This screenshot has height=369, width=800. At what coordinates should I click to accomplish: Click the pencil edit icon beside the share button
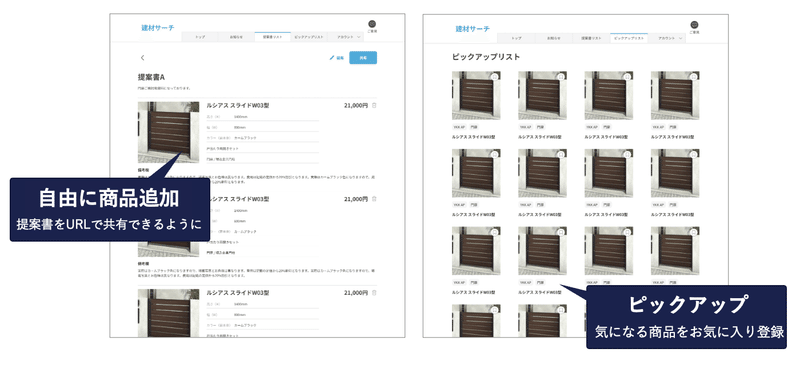coord(332,58)
